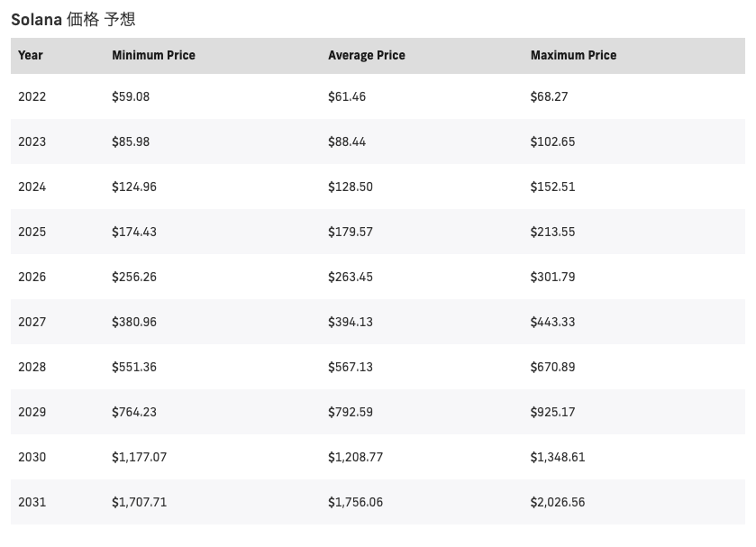Select the 2023 minimum price $85.98
This screenshot has height=547, width=756.
pos(131,141)
